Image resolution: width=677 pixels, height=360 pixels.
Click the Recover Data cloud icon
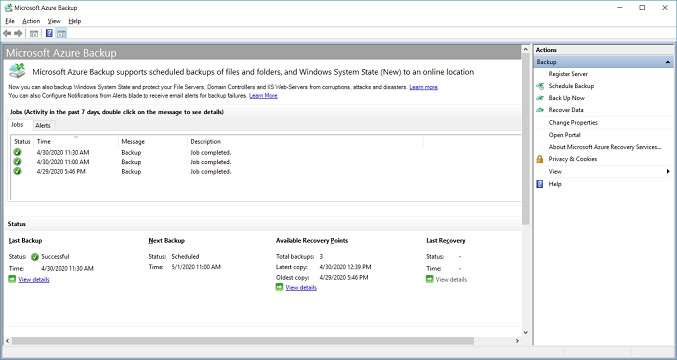[540, 110]
